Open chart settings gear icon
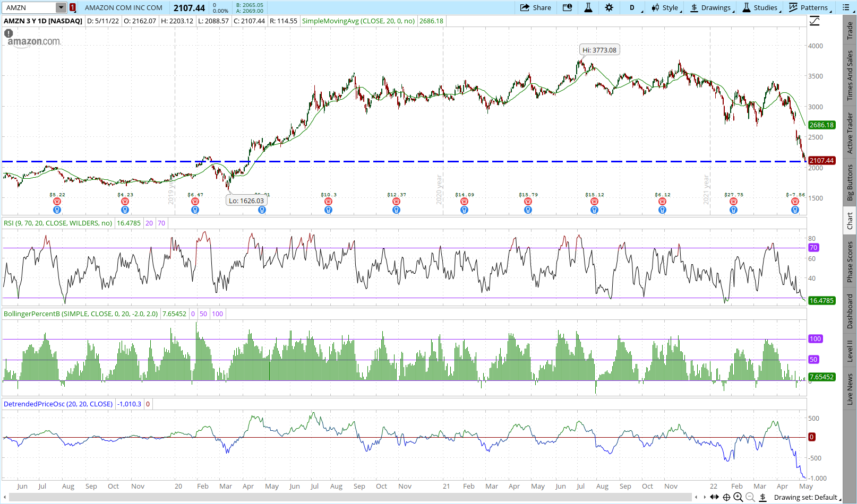 coord(609,7)
